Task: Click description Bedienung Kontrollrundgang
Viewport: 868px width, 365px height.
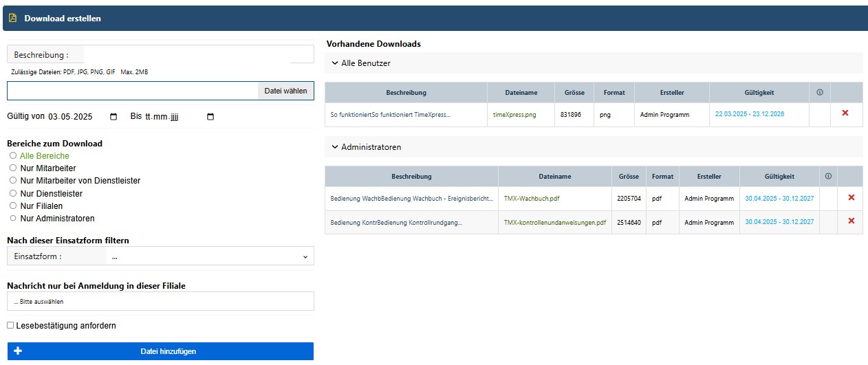Action: [x=396, y=222]
